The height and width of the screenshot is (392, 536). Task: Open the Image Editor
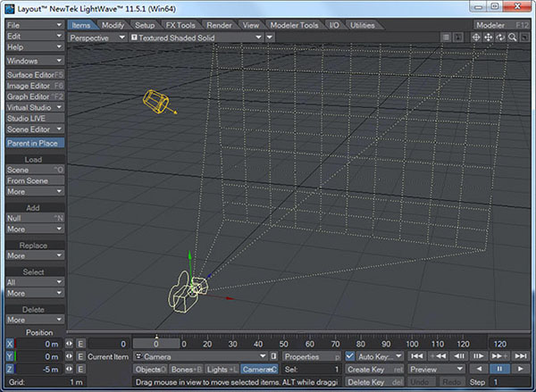tap(35, 86)
